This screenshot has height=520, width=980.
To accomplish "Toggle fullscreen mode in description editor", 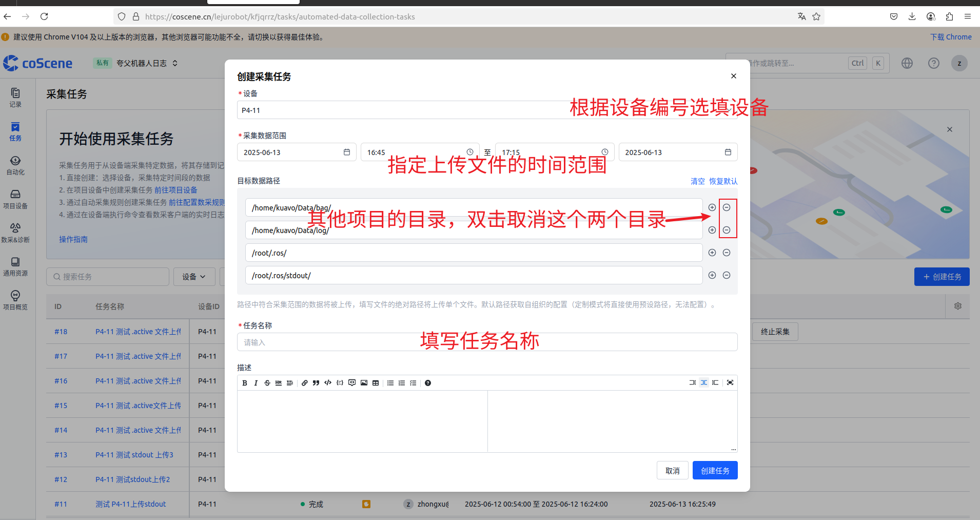I will point(730,382).
